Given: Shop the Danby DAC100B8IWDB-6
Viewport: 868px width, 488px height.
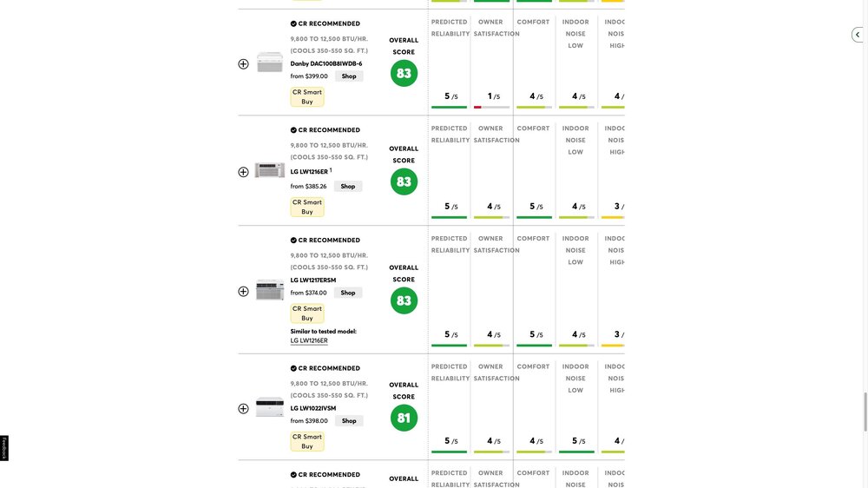Looking at the screenshot, I should pyautogui.click(x=349, y=76).
